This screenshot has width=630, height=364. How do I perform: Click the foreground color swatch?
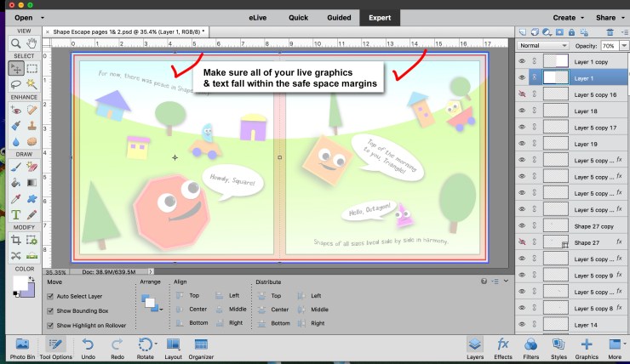(x=18, y=283)
